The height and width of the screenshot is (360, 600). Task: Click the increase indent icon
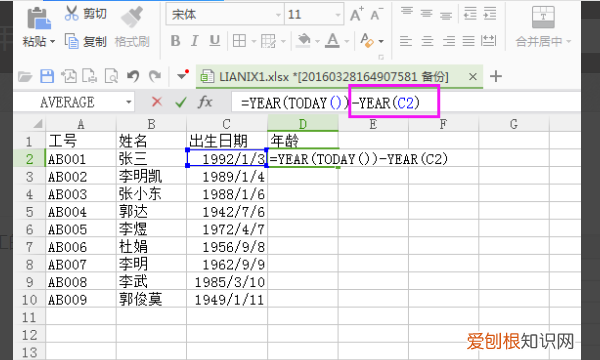pos(490,14)
